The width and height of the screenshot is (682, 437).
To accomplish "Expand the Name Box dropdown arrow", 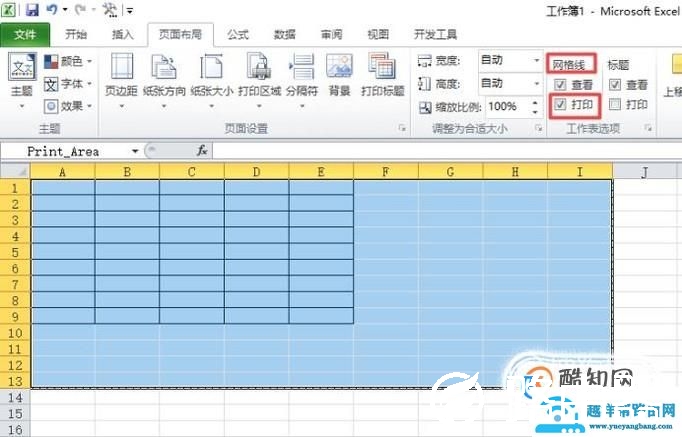I will pyautogui.click(x=135, y=151).
